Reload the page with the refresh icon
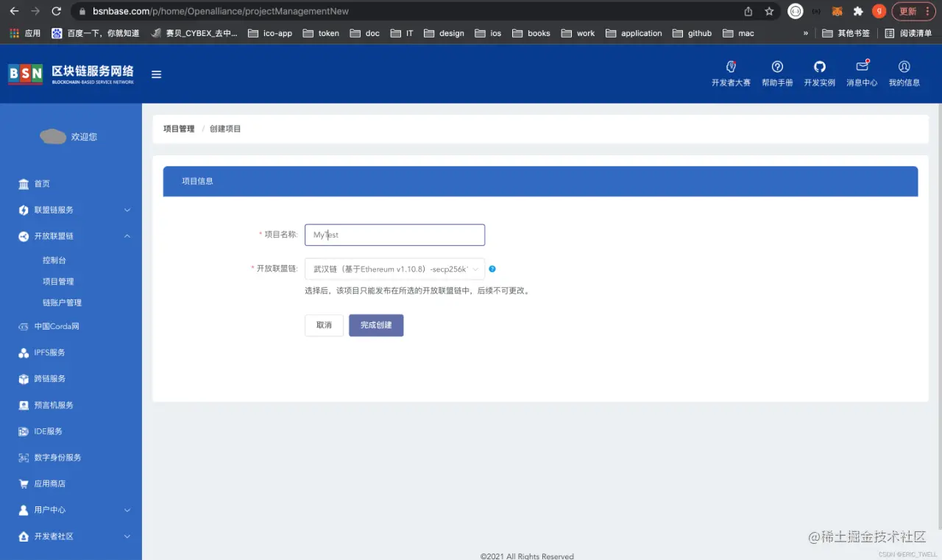The height and width of the screenshot is (560, 942). pos(57,11)
